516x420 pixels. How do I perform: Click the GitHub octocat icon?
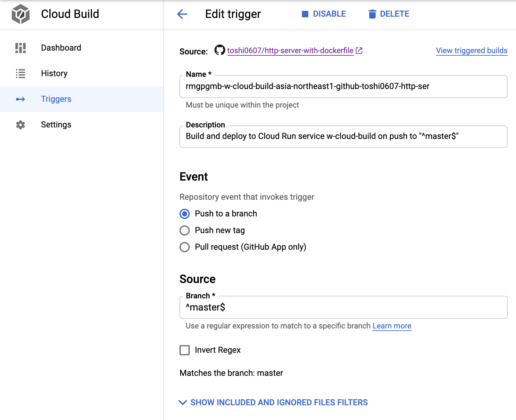click(220, 50)
